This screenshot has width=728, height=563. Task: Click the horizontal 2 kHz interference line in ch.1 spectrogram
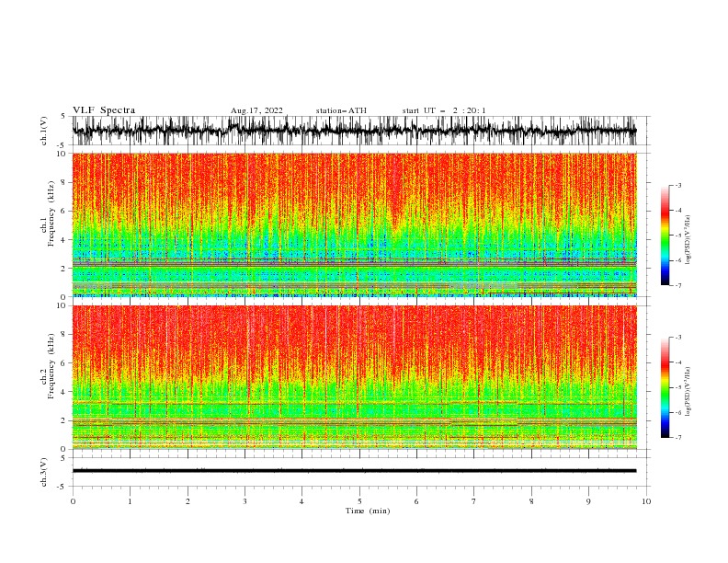point(354,263)
